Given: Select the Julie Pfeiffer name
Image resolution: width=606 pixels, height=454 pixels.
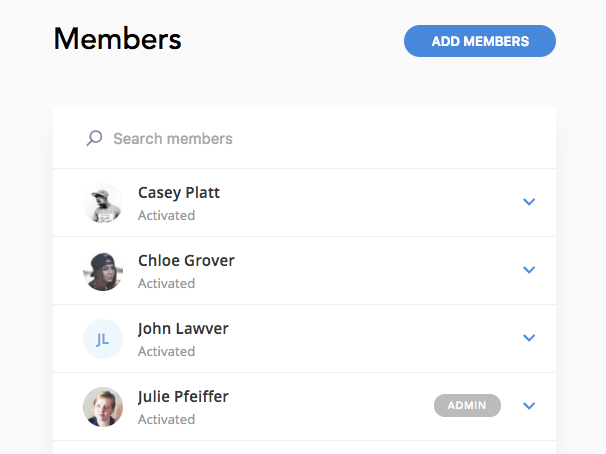Looking at the screenshot, I should [x=183, y=397].
